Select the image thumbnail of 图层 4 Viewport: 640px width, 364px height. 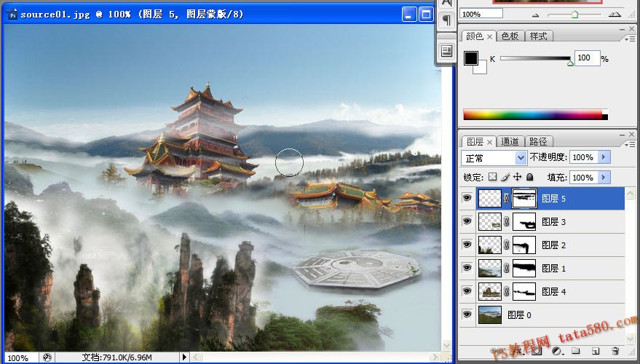490,292
